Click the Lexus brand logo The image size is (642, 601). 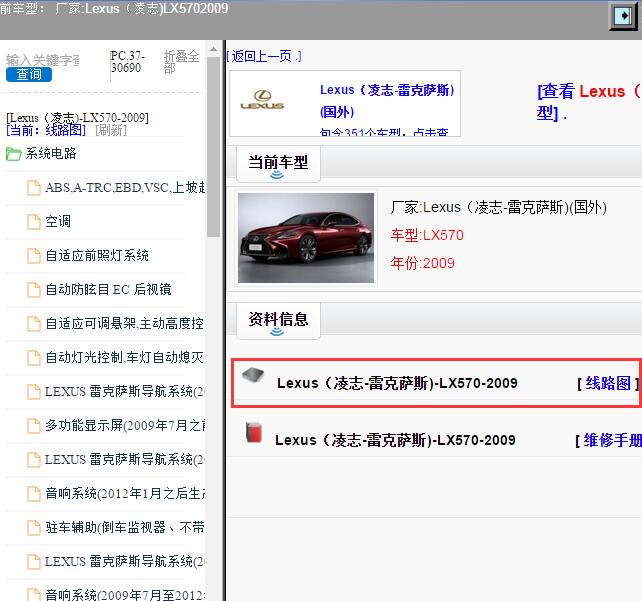[x=262, y=100]
